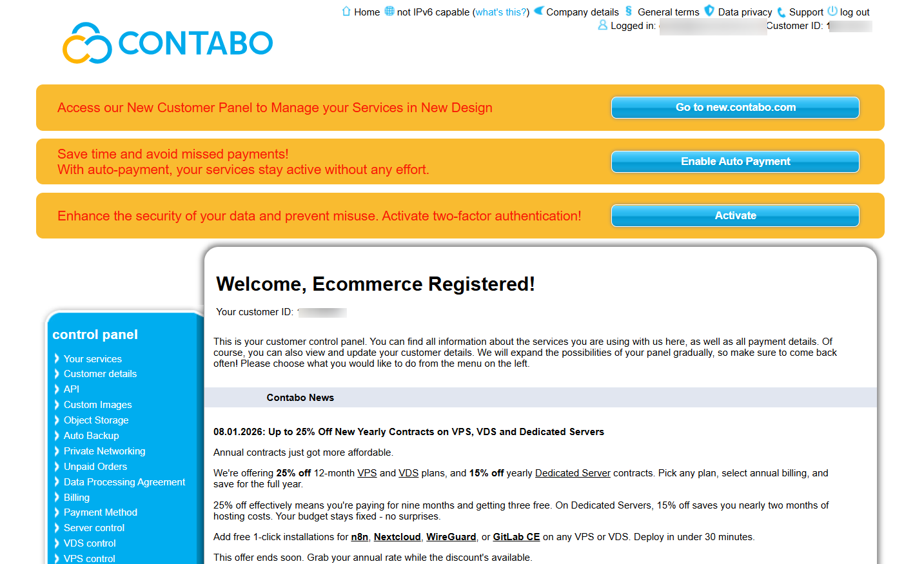Follow the WireGuard link
This screenshot has width=924, height=564.
pos(451,537)
